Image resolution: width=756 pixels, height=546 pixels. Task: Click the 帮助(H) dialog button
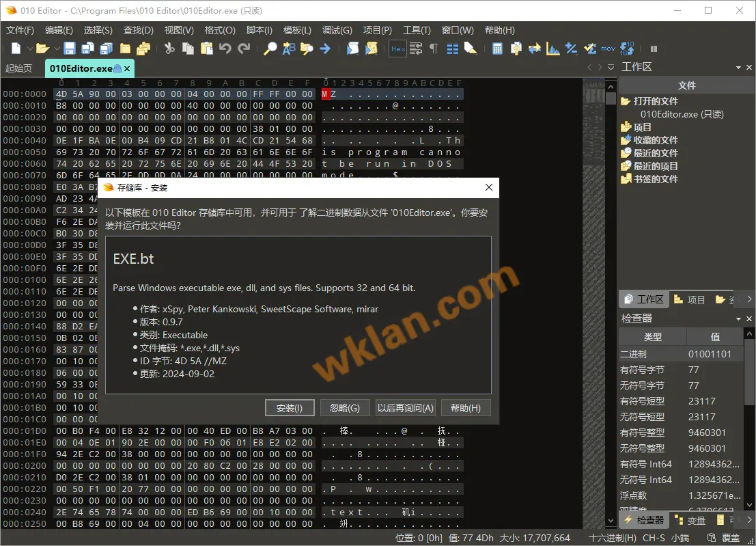[466, 408]
